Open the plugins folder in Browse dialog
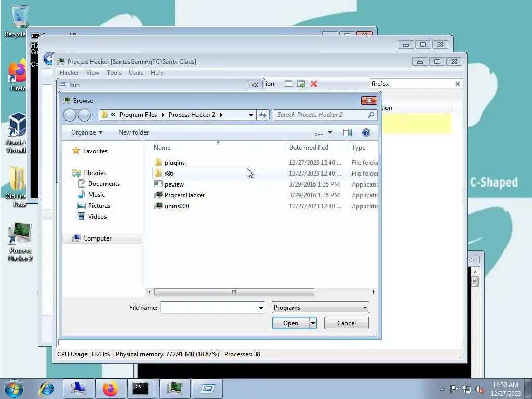532x399 pixels. [175, 163]
